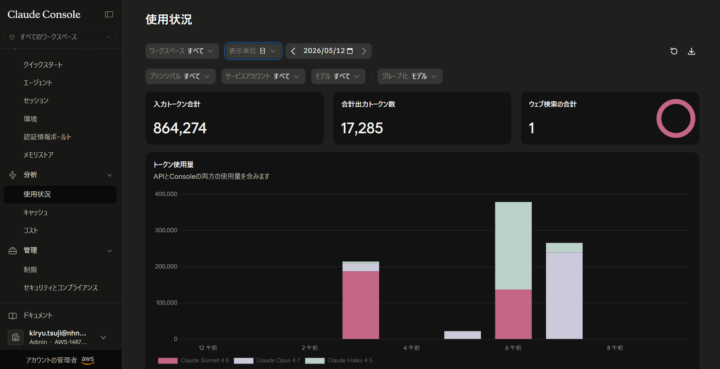720x369 pixels.
Task: Open the モデル すべて filter
Action: coord(338,76)
